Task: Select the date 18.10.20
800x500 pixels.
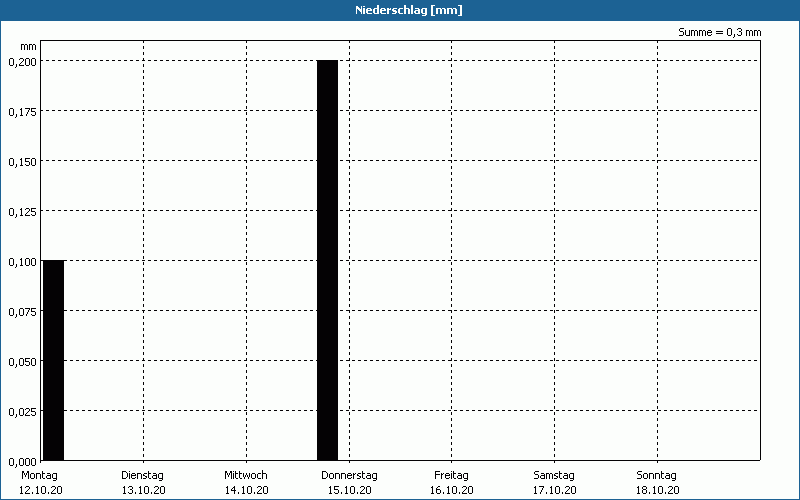Action: [x=658, y=490]
